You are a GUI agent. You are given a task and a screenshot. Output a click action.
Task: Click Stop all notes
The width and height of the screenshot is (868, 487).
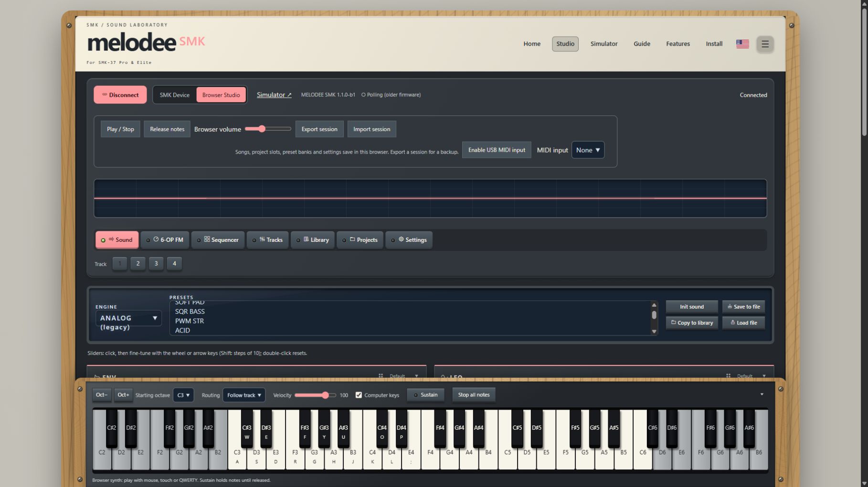coord(474,395)
